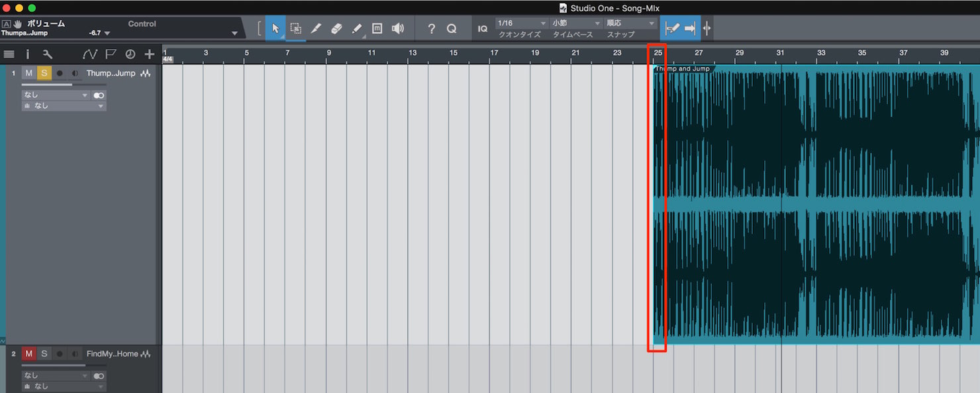
Task: Add a new track with plus icon
Action: [150, 54]
